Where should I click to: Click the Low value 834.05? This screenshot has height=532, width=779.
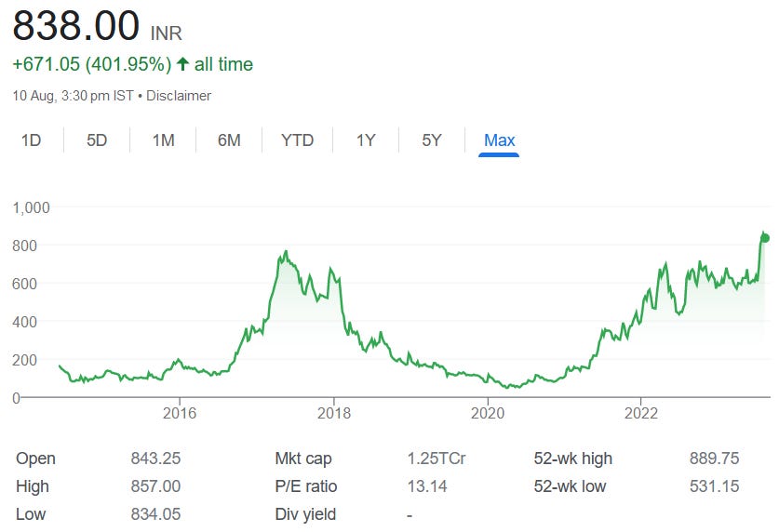(x=156, y=513)
